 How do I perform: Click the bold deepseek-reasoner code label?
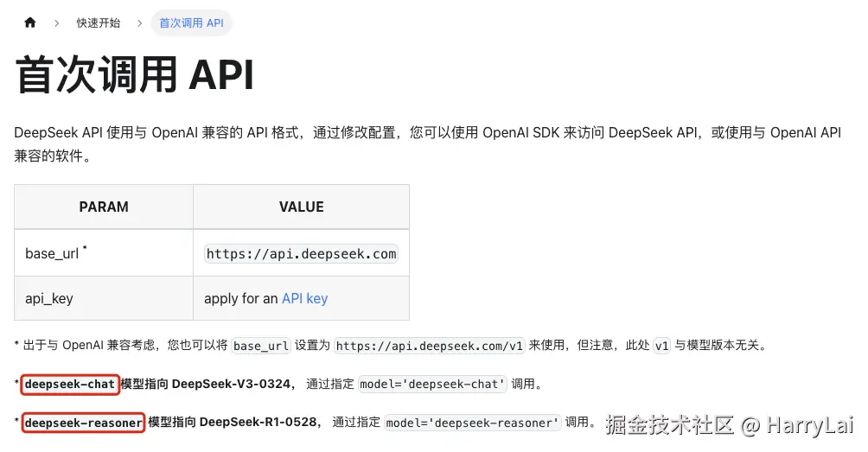[x=83, y=423]
